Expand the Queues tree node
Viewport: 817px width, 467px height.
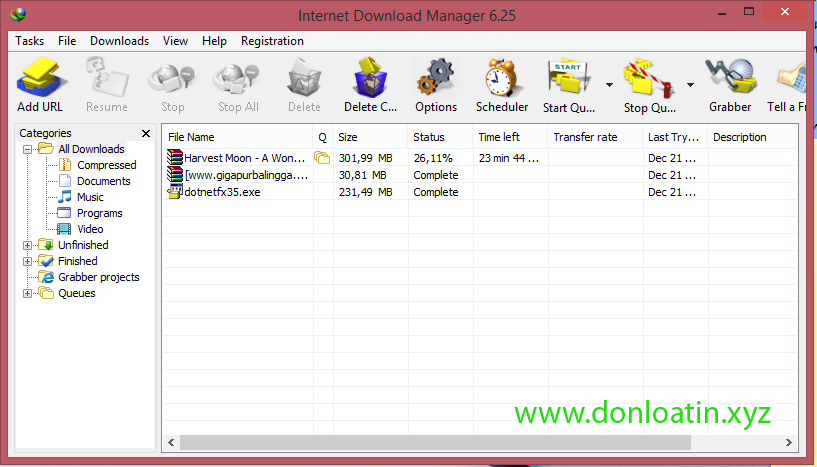coord(28,293)
